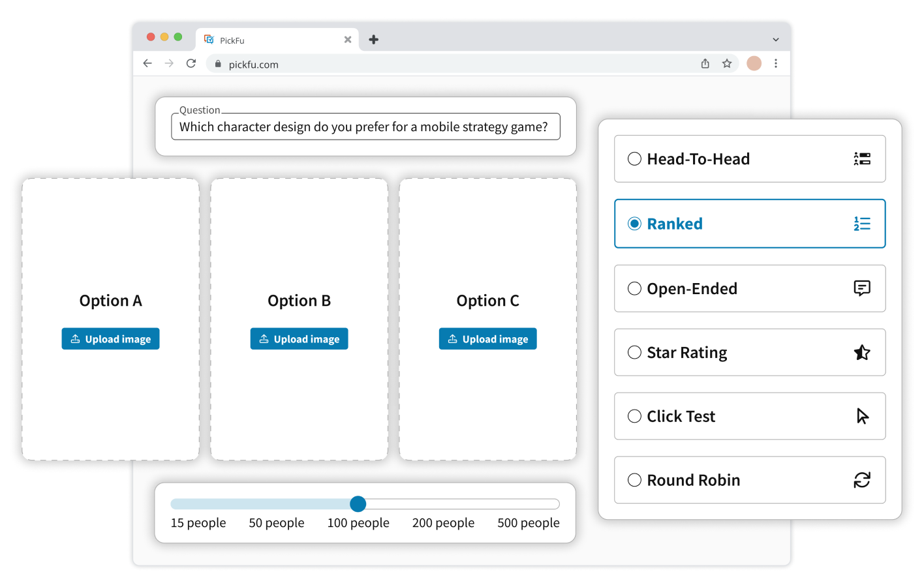Click the Star Rating label text
The image size is (924, 587).
coord(686,353)
